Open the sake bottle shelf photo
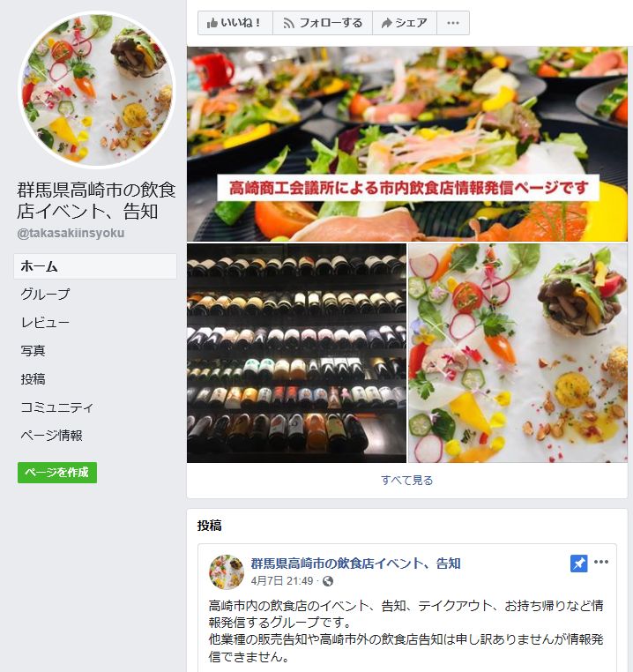633x672 pixels. tap(296, 353)
